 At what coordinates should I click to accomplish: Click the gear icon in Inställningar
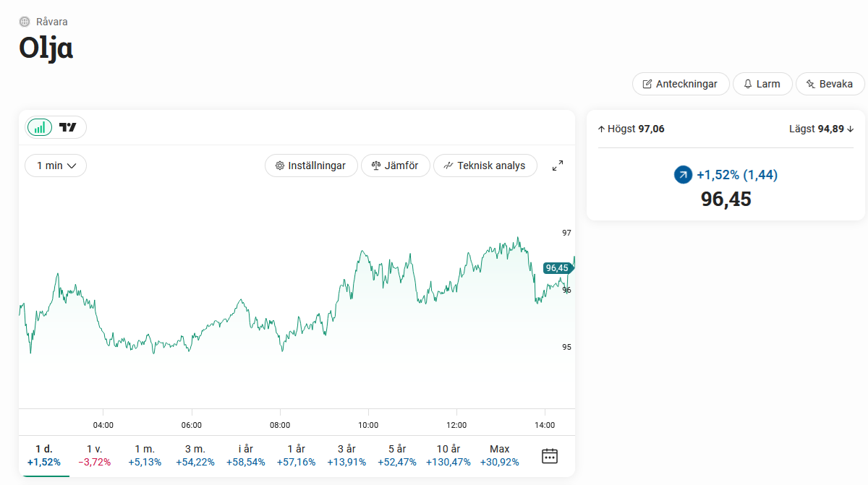tap(280, 166)
